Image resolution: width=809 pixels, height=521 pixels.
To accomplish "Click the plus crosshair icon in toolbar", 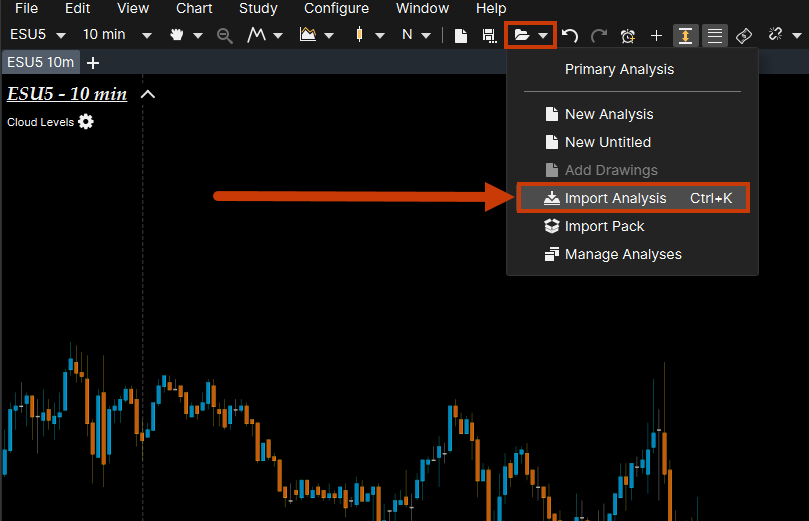I will click(656, 35).
